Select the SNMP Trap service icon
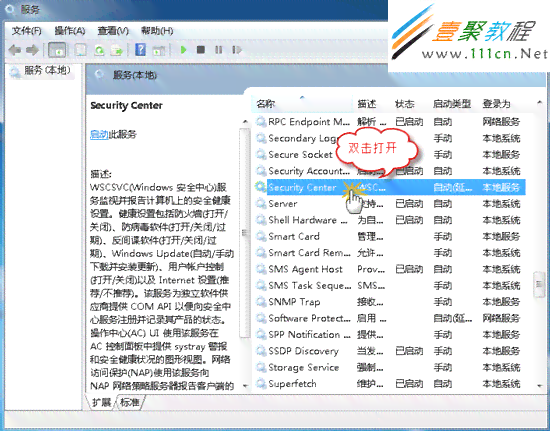This screenshot has height=431, width=550. 261,302
